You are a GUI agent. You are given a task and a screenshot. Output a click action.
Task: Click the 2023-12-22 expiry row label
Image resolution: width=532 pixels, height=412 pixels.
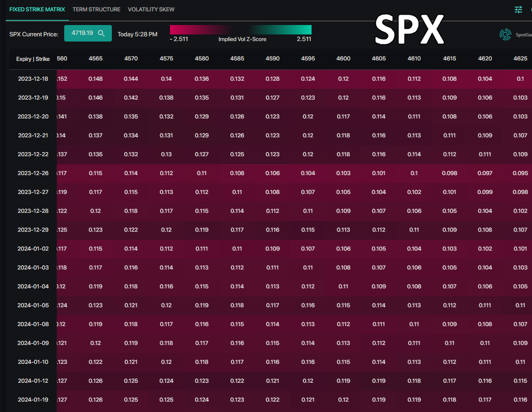click(33, 154)
